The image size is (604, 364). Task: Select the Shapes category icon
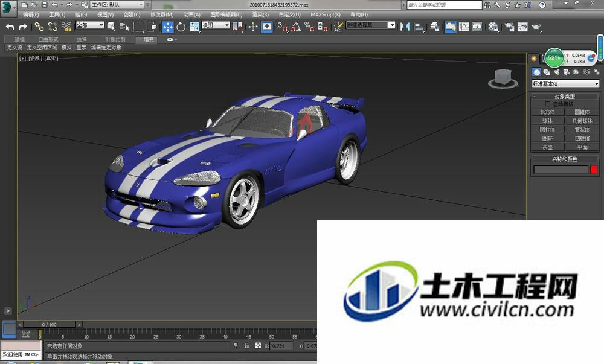click(x=546, y=72)
